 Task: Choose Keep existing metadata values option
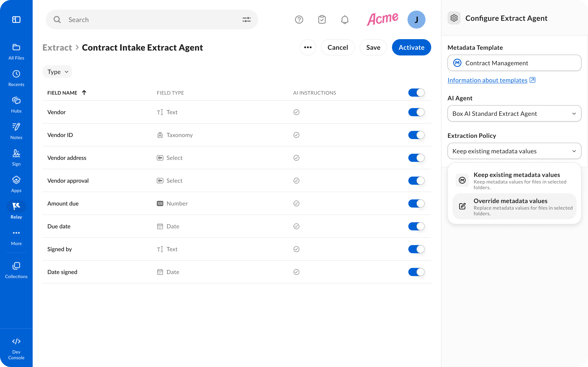(x=514, y=180)
